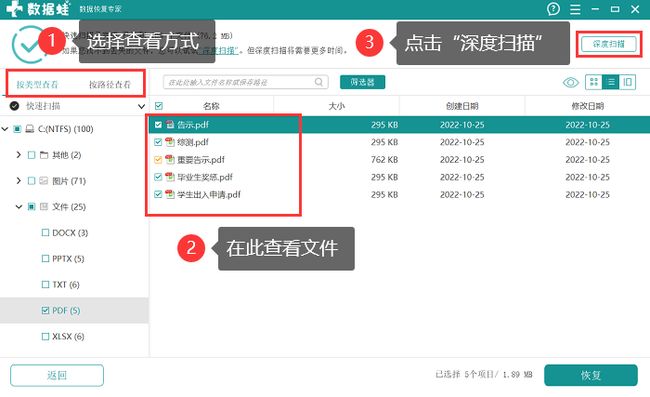Sort by 创建日期 column header

tap(462, 106)
